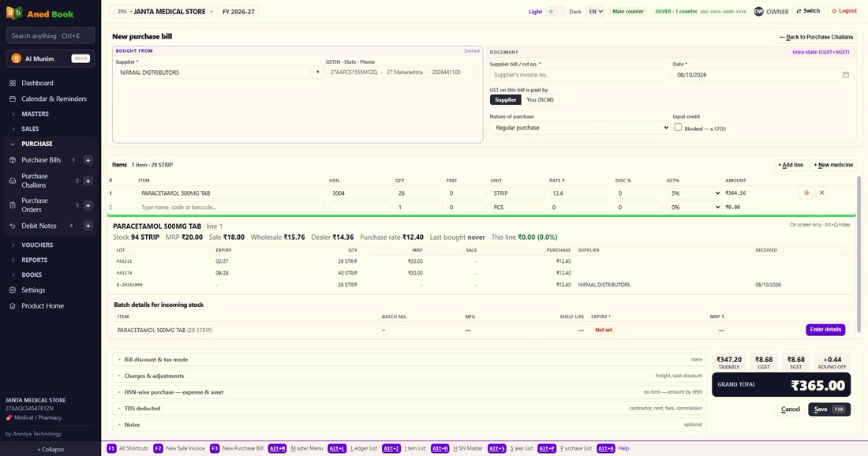Choose You (RCM) for GST payment

(540, 99)
